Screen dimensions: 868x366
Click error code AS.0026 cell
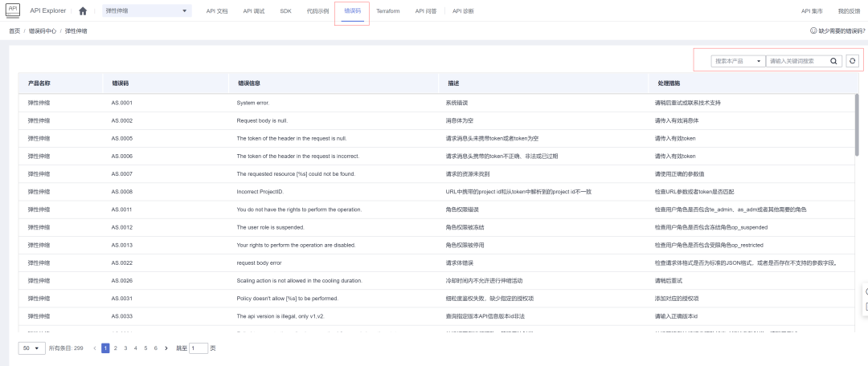point(122,281)
